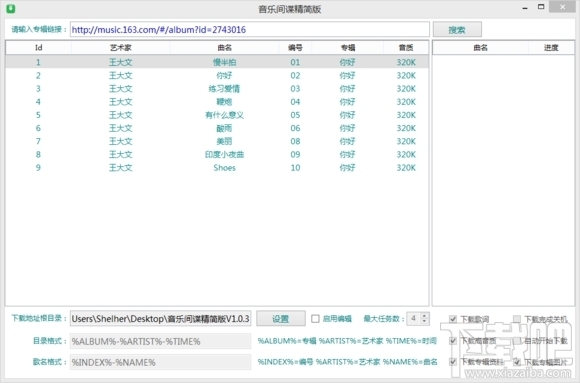The width and height of the screenshot is (580, 383).
Task: Click the 进度 header in the download panel
Action: pos(551,48)
